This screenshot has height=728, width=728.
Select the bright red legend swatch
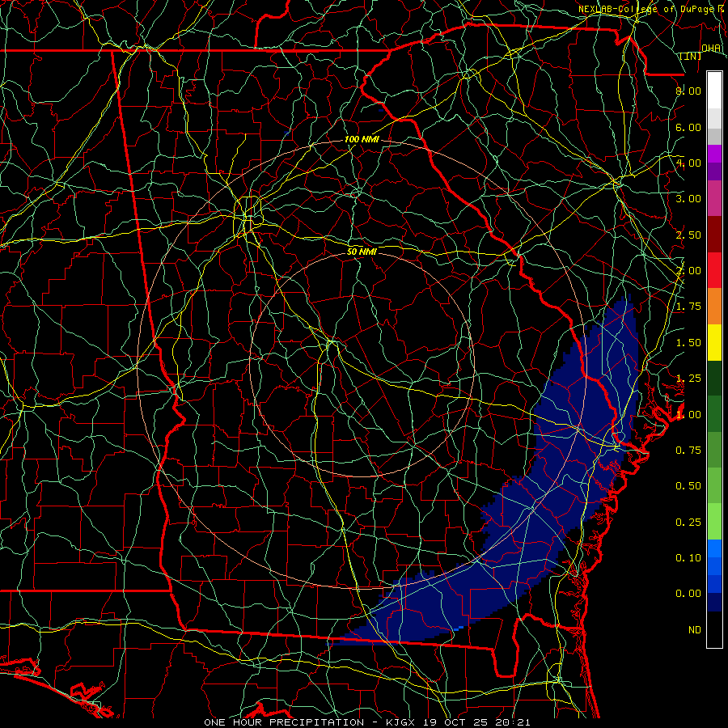click(x=714, y=270)
